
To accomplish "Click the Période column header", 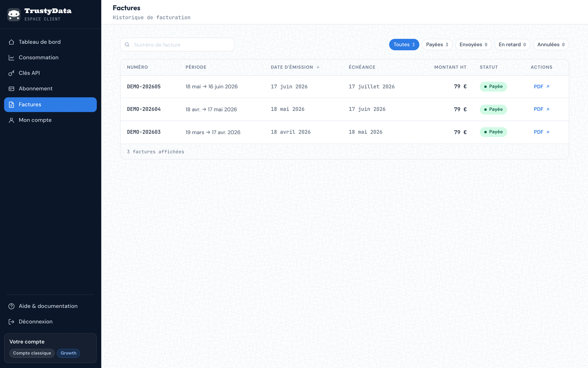I will tap(196, 67).
